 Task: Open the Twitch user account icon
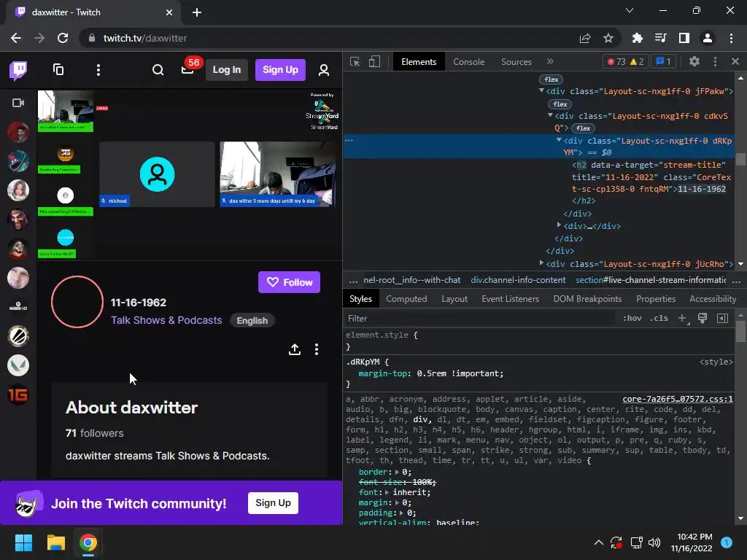[323, 70]
